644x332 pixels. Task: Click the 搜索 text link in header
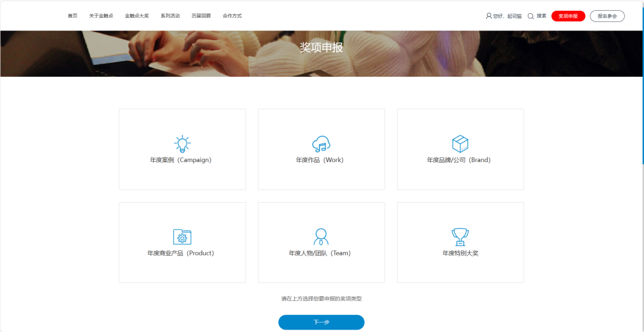click(541, 16)
